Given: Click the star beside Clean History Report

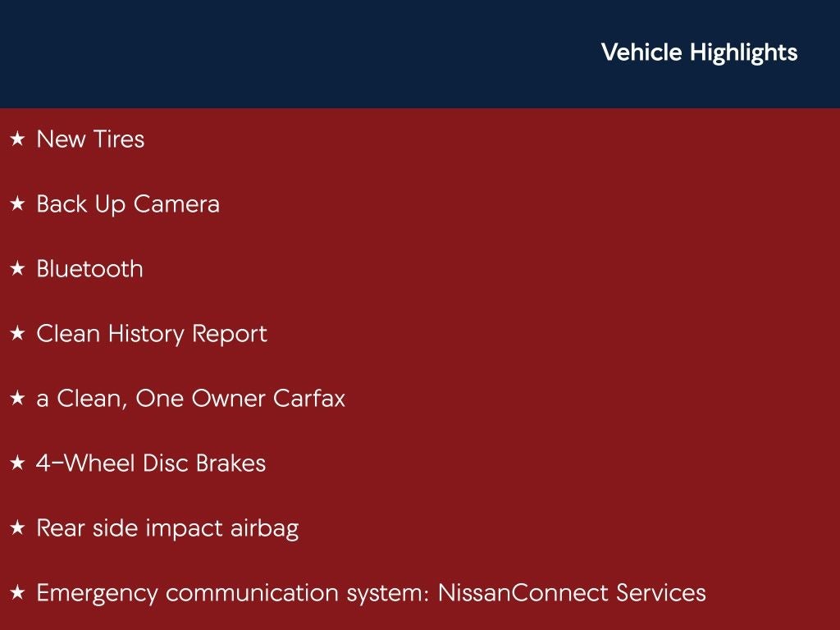Looking at the screenshot, I should (17, 334).
